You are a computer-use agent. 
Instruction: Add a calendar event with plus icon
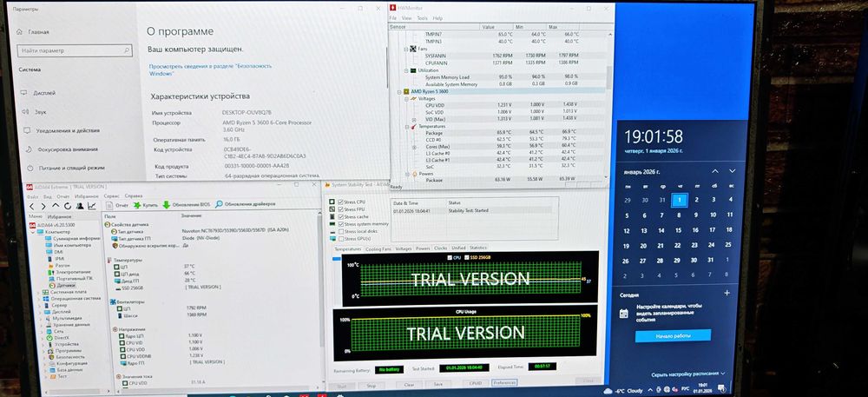[727, 294]
